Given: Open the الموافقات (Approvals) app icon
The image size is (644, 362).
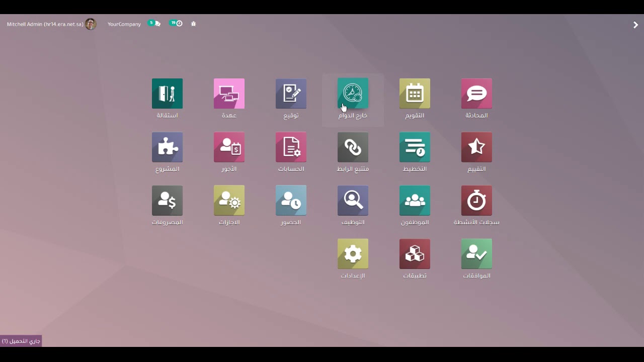Looking at the screenshot, I should (x=476, y=254).
